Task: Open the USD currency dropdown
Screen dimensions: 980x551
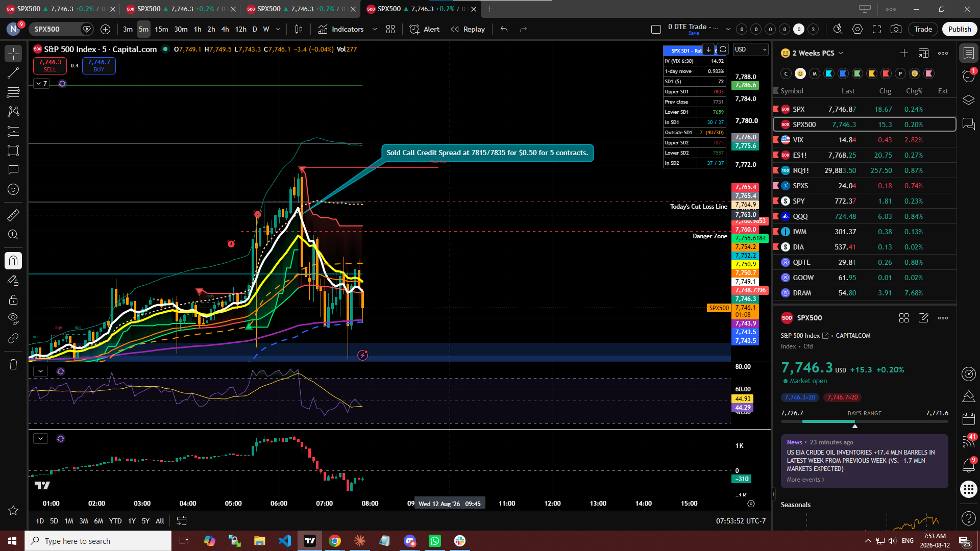Action: 750,49
